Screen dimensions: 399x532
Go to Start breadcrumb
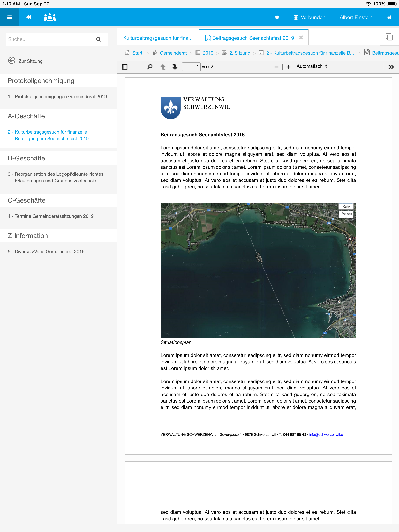pyautogui.click(x=134, y=53)
